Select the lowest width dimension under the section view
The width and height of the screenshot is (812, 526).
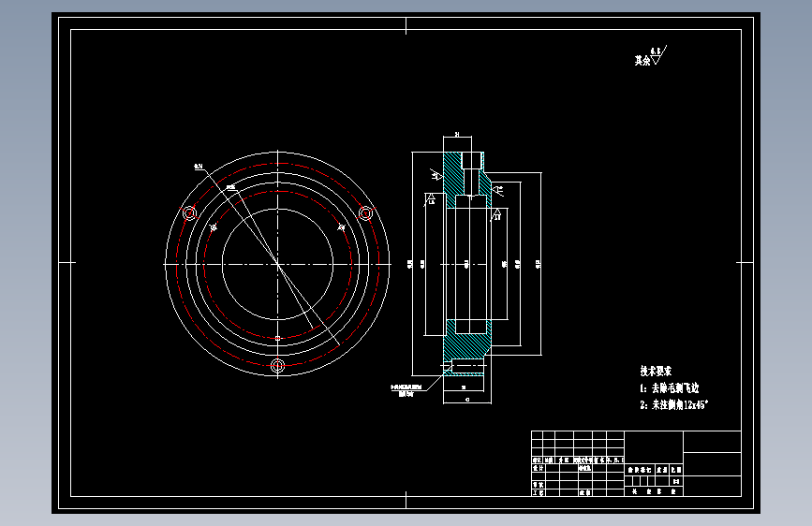coord(467,400)
